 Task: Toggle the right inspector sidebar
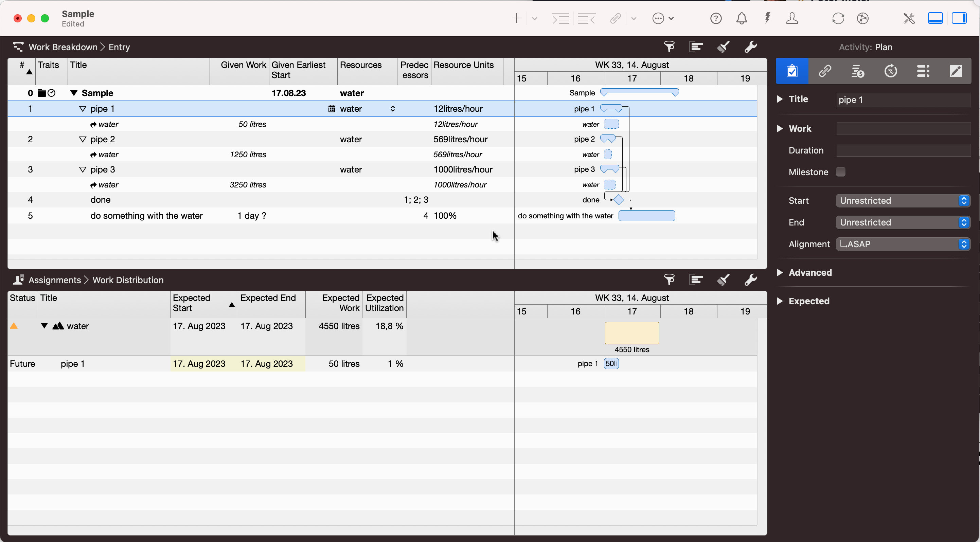(x=959, y=18)
